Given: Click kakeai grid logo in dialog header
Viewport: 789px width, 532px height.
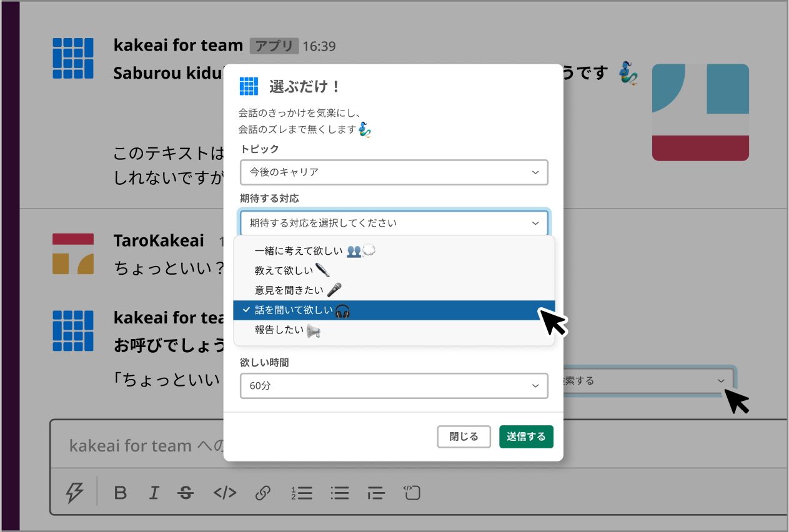Looking at the screenshot, I should 249,86.
